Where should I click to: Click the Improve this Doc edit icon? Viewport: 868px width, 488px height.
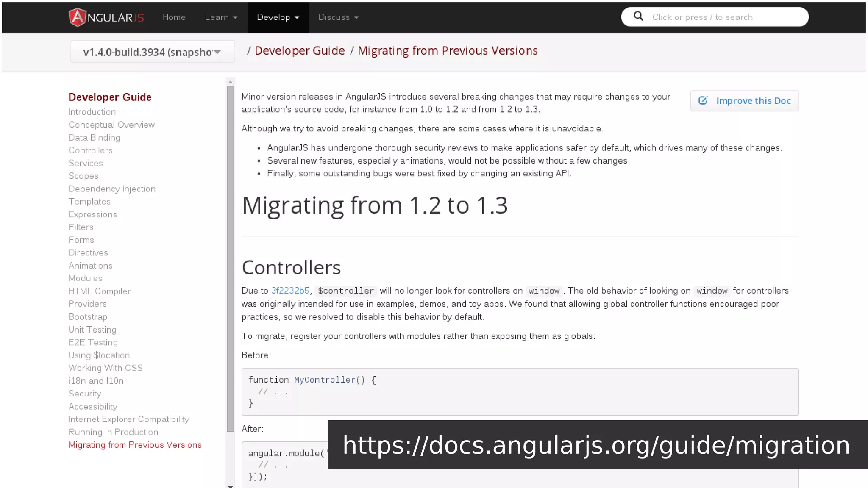click(x=703, y=101)
